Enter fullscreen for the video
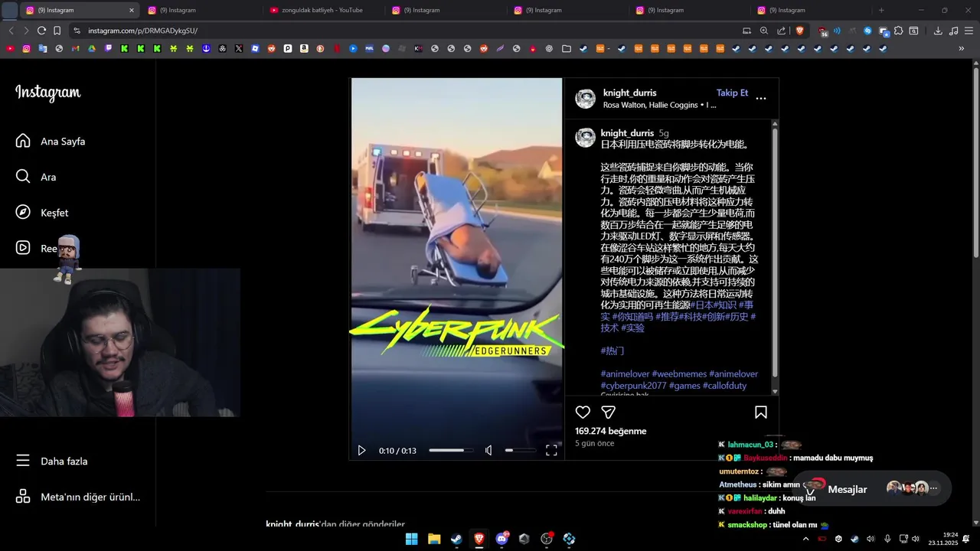 tap(551, 451)
